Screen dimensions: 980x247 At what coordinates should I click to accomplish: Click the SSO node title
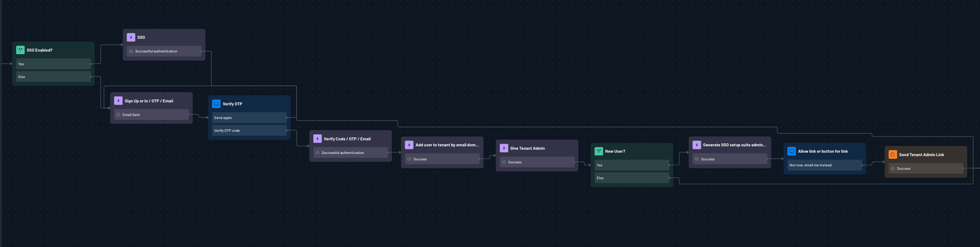click(141, 38)
